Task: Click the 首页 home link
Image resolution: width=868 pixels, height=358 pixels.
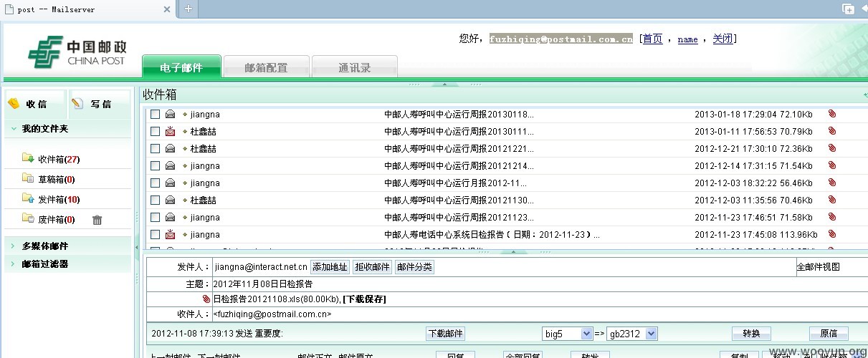Action: (x=652, y=39)
